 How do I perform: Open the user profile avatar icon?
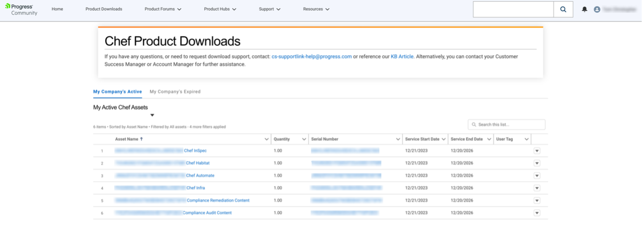(597, 9)
